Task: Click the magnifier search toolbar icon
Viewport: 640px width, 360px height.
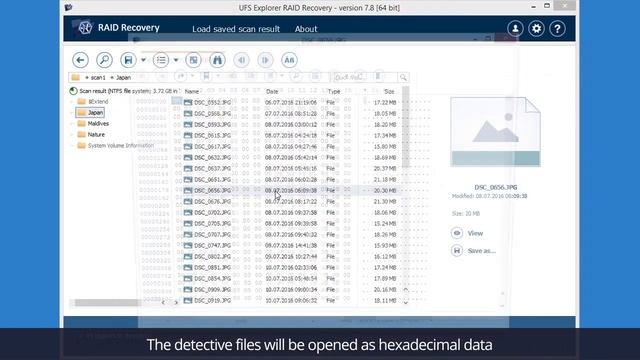Action: coord(104,60)
